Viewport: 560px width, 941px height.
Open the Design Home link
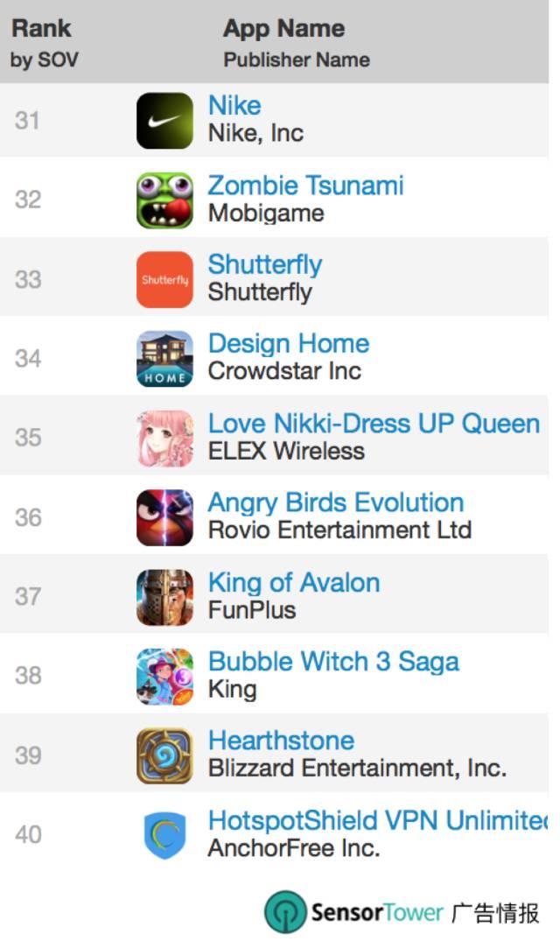point(289,343)
